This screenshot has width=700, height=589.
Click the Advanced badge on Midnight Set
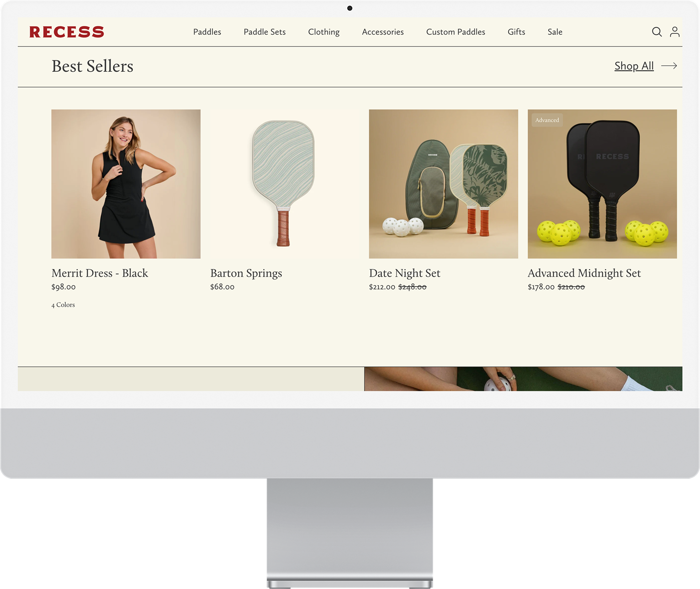547,120
